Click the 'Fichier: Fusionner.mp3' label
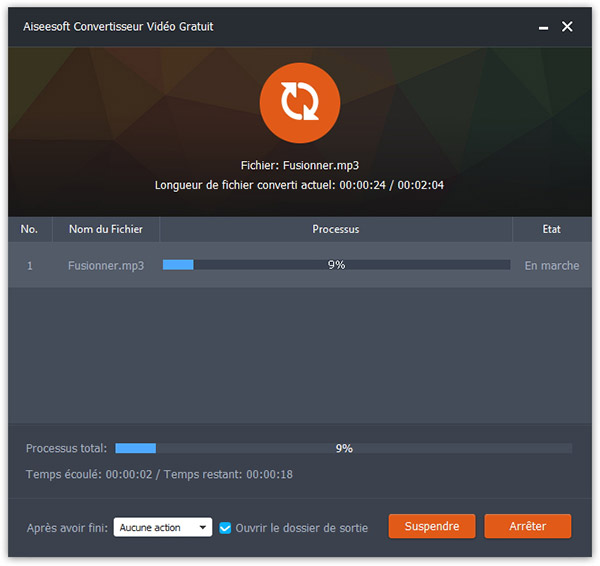600x566 pixels. tap(300, 165)
